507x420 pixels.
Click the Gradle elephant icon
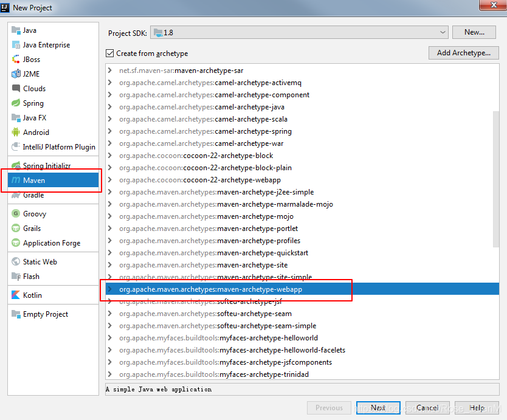pyautogui.click(x=16, y=195)
